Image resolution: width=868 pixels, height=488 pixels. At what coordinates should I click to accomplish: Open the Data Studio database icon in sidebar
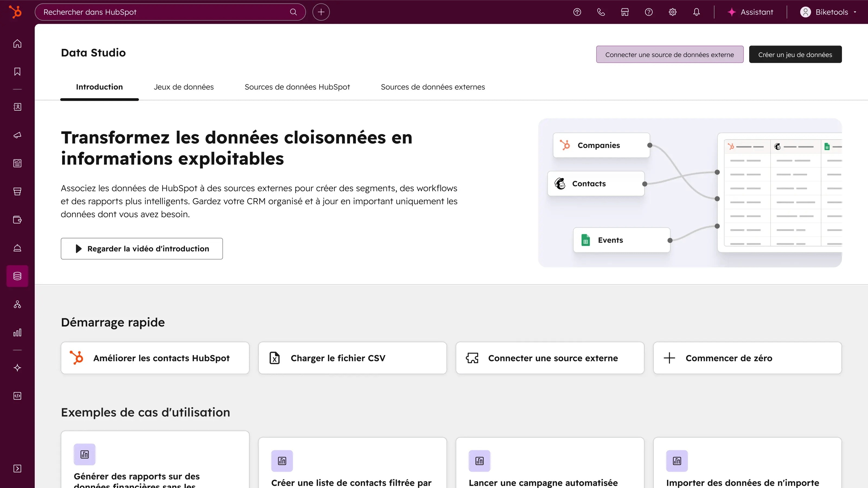tap(17, 276)
